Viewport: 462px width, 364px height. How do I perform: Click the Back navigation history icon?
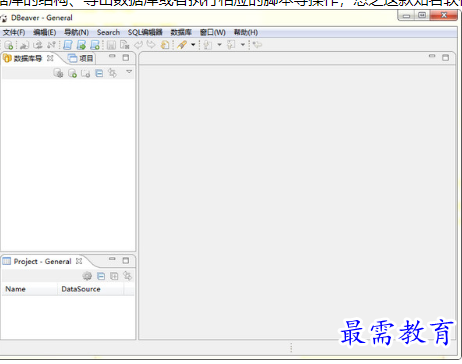click(x=207, y=45)
